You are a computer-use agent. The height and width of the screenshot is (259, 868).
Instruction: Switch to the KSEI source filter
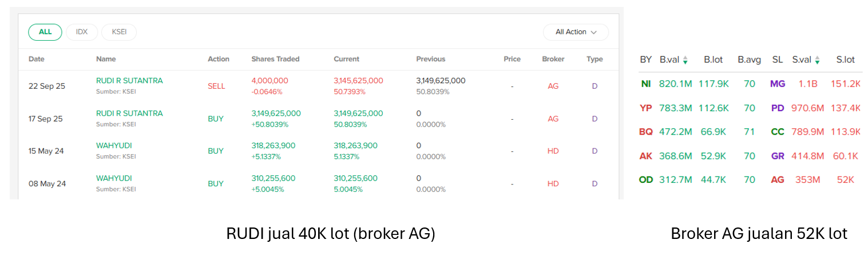point(119,32)
